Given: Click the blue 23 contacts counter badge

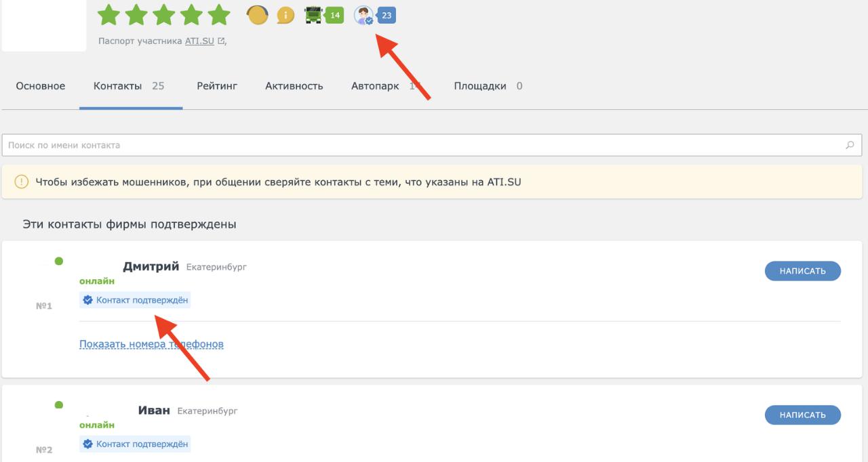Looking at the screenshot, I should [387, 15].
